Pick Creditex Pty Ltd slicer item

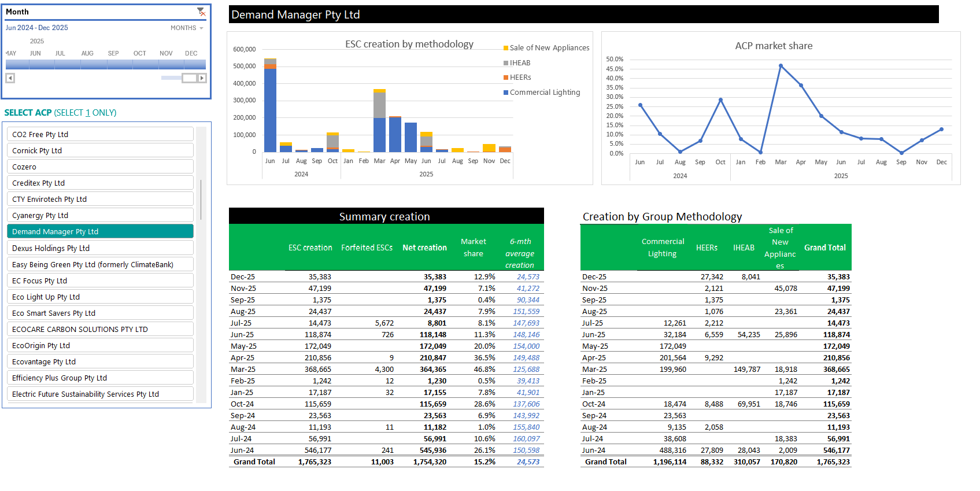[100, 183]
